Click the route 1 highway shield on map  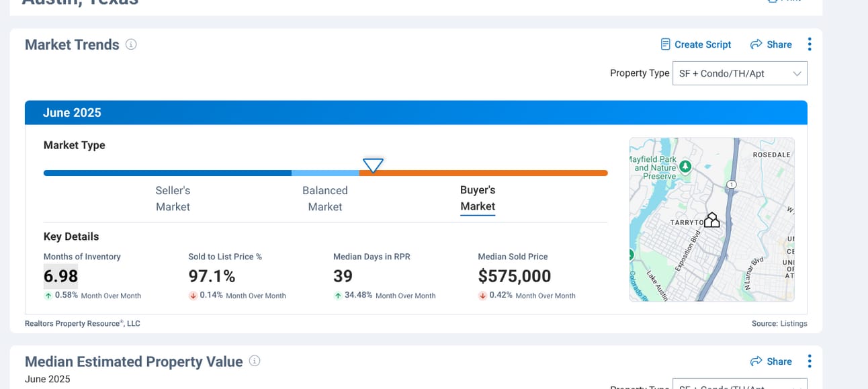click(732, 184)
